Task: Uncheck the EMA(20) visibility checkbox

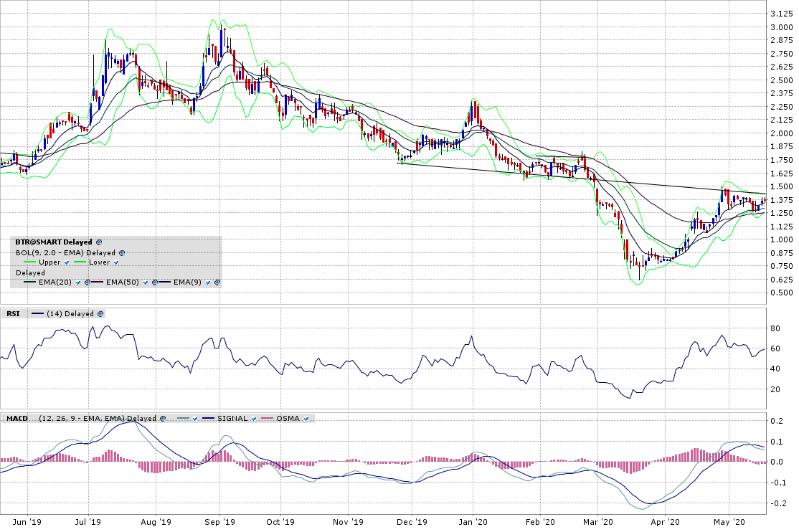Action: [78, 282]
